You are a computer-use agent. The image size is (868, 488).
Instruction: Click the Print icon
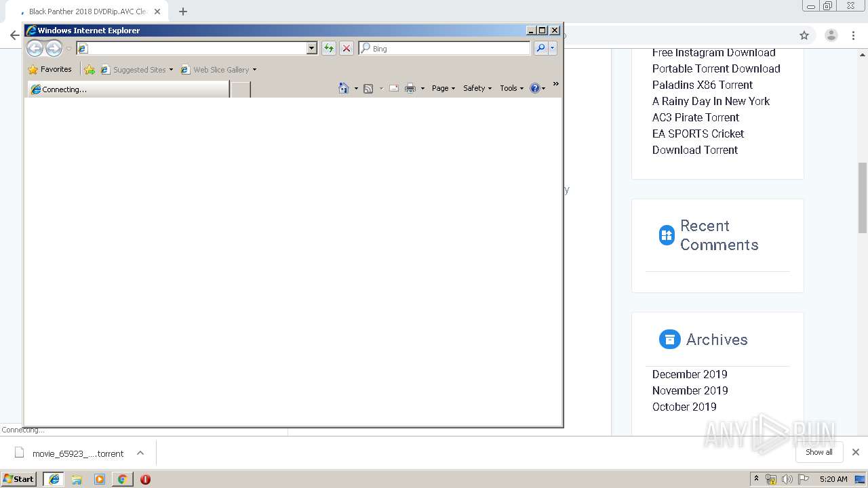coord(410,88)
